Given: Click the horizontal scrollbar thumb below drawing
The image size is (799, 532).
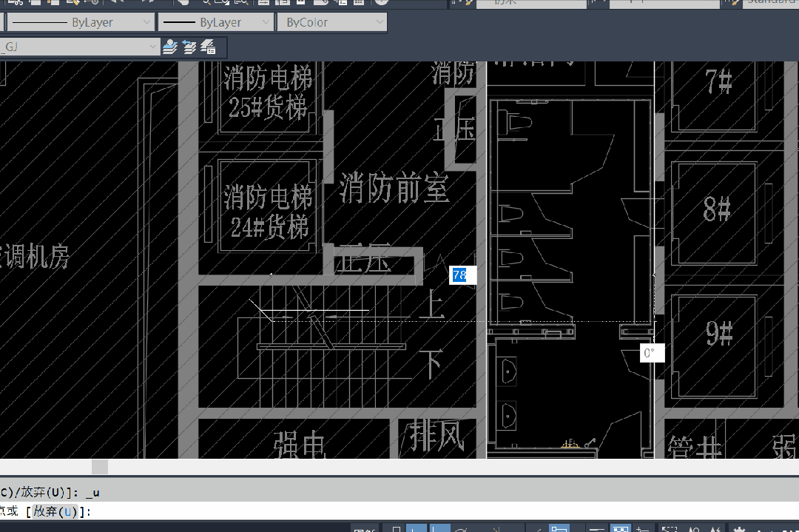Looking at the screenshot, I should click(100, 467).
